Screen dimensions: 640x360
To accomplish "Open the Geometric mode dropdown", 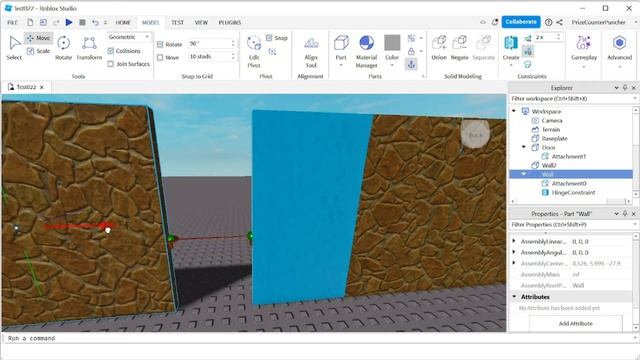I will click(x=129, y=37).
